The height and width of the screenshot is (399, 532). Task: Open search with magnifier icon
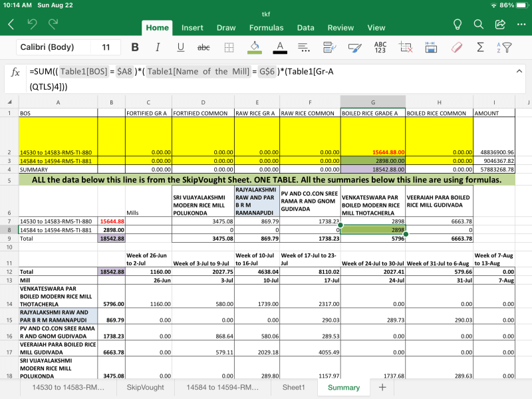click(478, 25)
